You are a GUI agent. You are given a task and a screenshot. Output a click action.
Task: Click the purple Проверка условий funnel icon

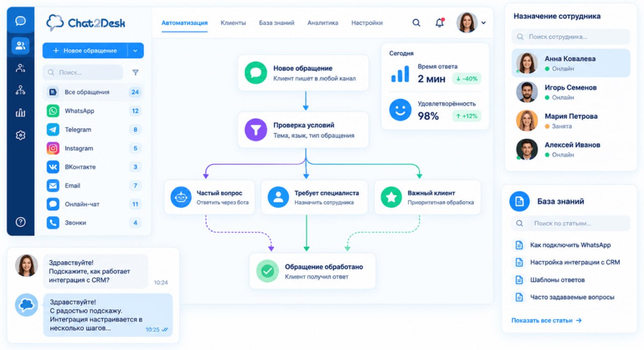[256, 129]
